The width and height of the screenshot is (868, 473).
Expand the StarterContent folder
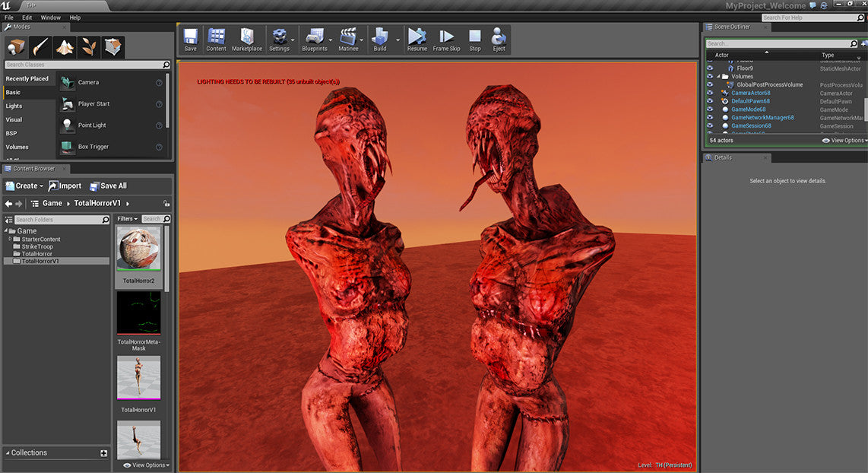(10, 240)
